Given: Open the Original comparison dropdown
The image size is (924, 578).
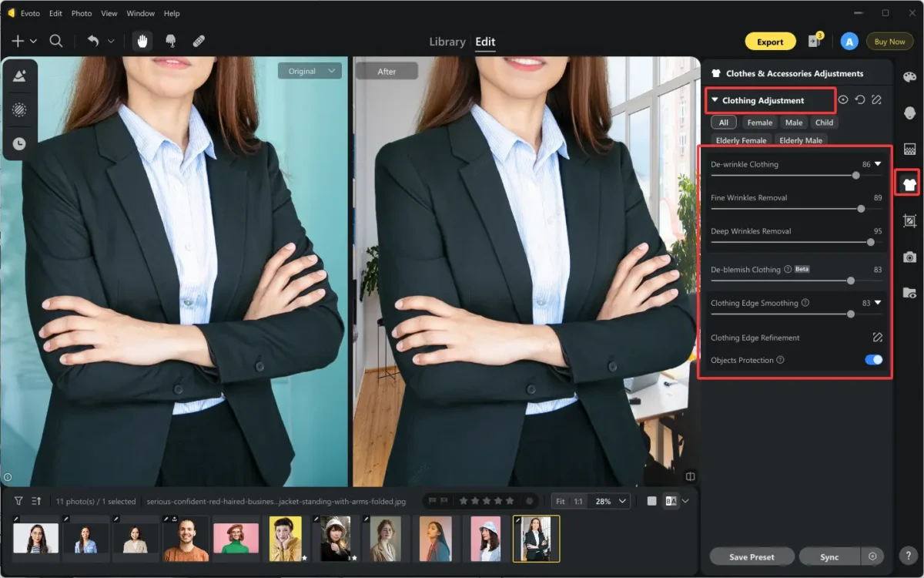Looking at the screenshot, I should (310, 70).
